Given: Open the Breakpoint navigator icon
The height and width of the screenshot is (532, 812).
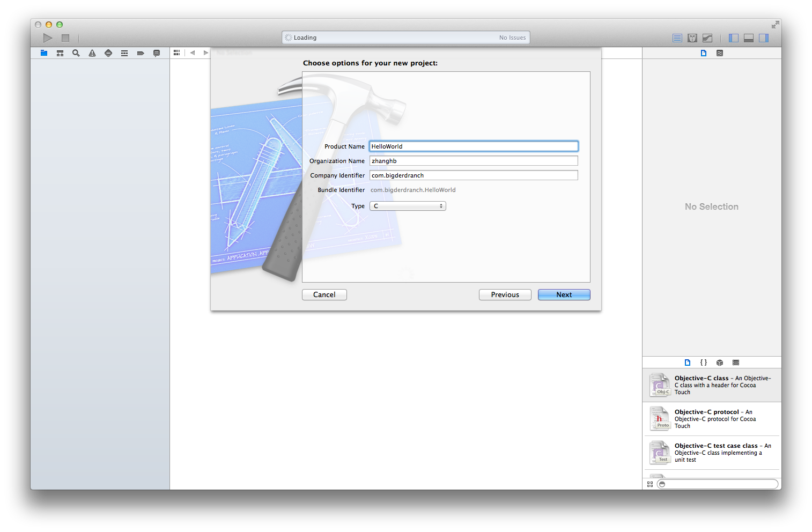Looking at the screenshot, I should (141, 53).
